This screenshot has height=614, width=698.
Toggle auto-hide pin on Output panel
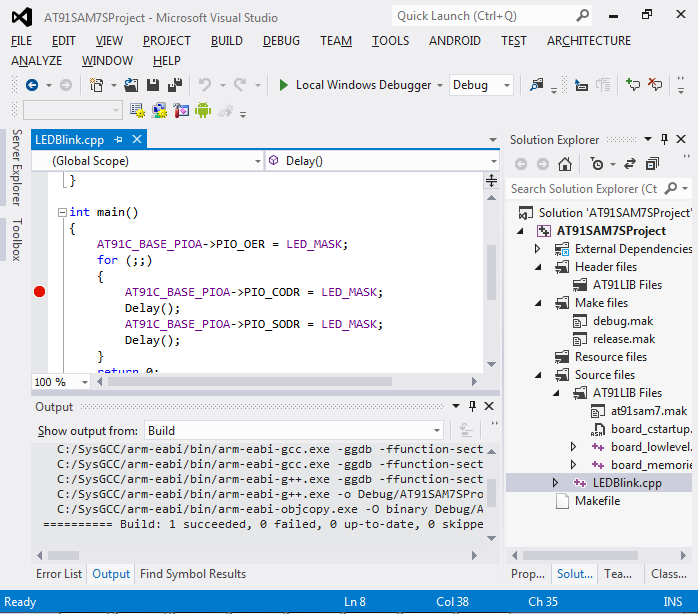471,406
